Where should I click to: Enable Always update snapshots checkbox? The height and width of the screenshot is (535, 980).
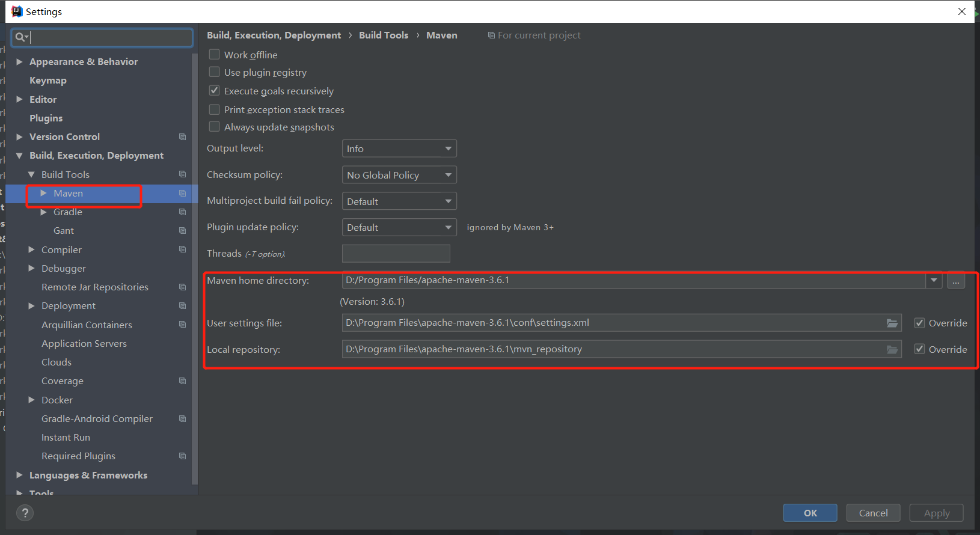click(x=214, y=127)
